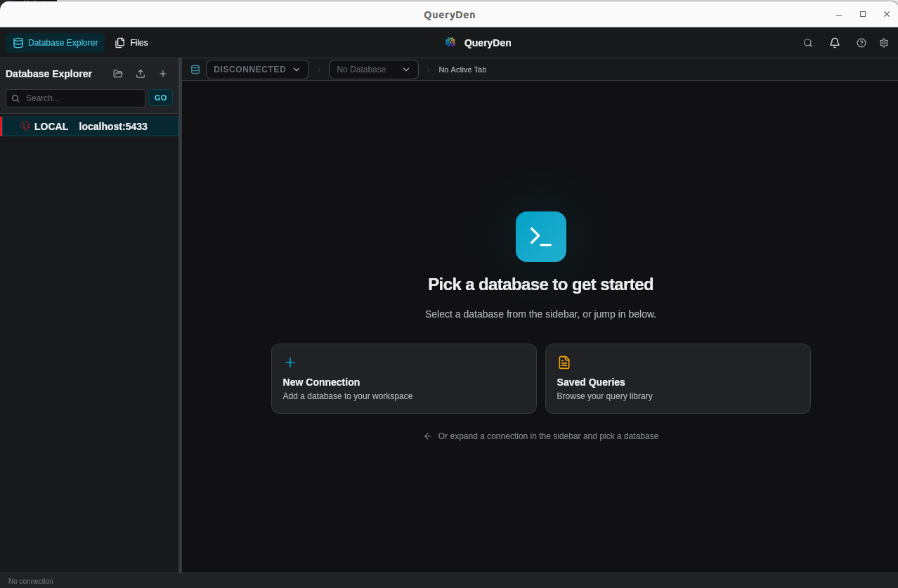Maximize the QueryDen window

863,14
